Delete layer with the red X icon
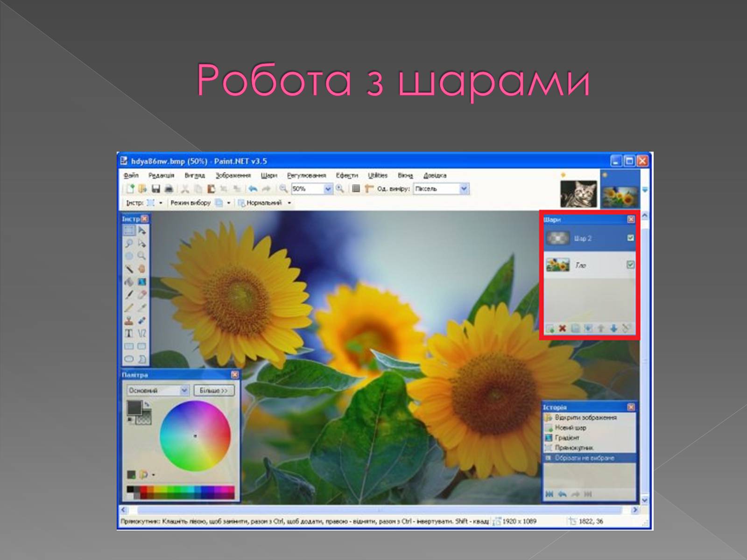 pyautogui.click(x=563, y=329)
